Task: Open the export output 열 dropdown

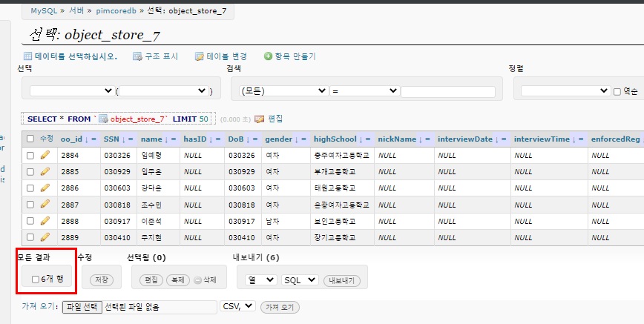Action: (x=261, y=280)
